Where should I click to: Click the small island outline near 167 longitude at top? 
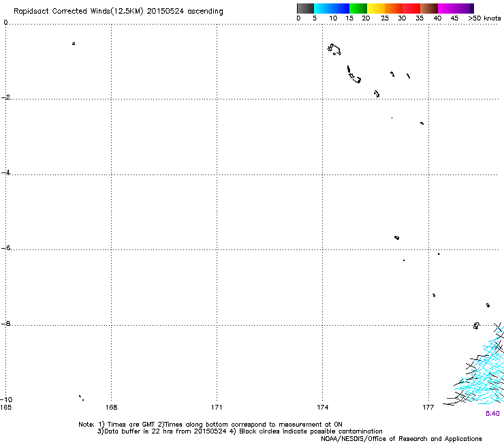click(74, 44)
